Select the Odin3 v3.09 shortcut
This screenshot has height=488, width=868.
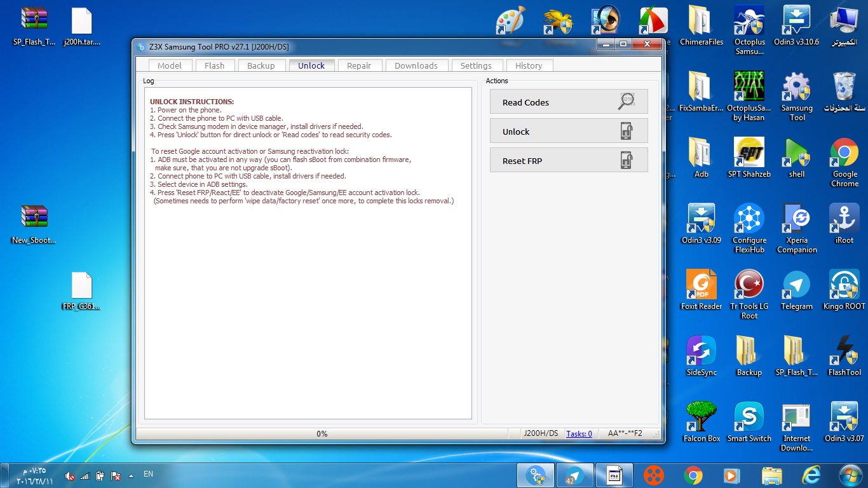702,224
